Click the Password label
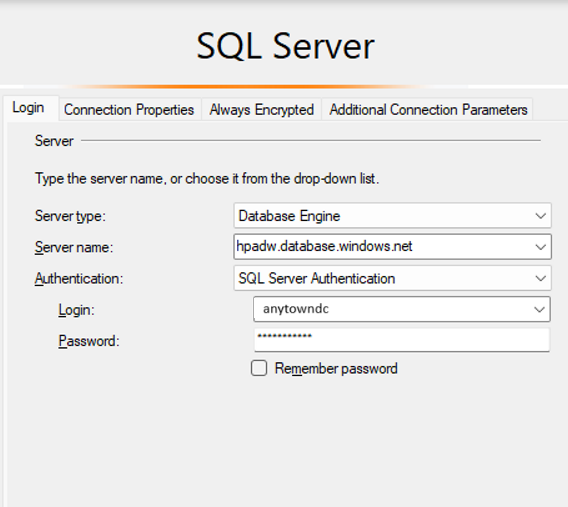Screen dimensions: 568x507 89,341
